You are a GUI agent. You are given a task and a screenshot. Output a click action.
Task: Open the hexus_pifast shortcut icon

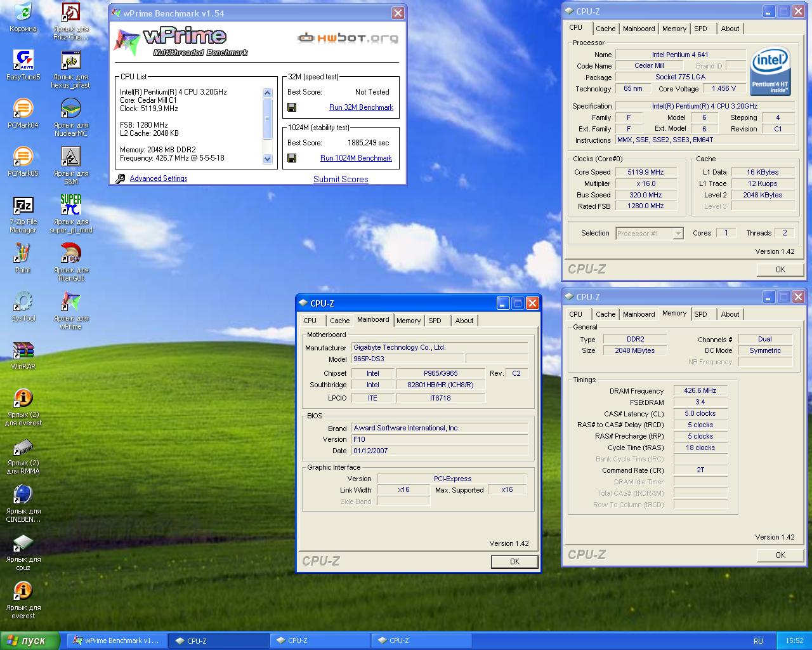[x=70, y=60]
